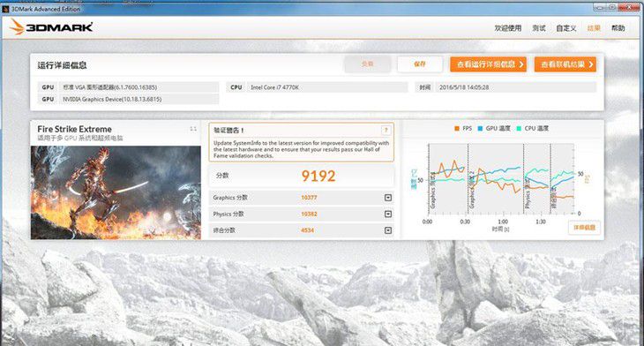Go to the 欢迎使用 tab
The image size is (644, 346).
[x=508, y=28]
